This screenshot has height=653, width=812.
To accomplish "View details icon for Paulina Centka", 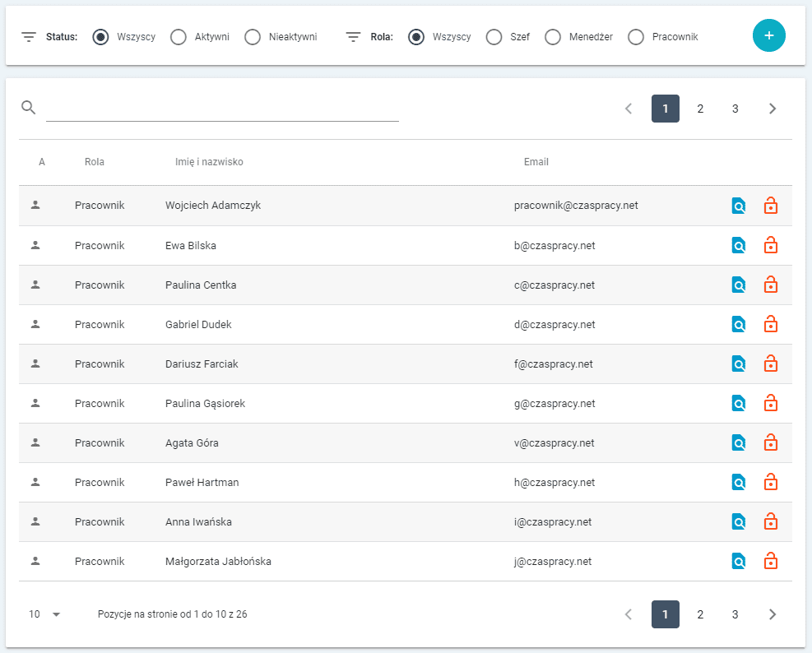I will tap(739, 285).
